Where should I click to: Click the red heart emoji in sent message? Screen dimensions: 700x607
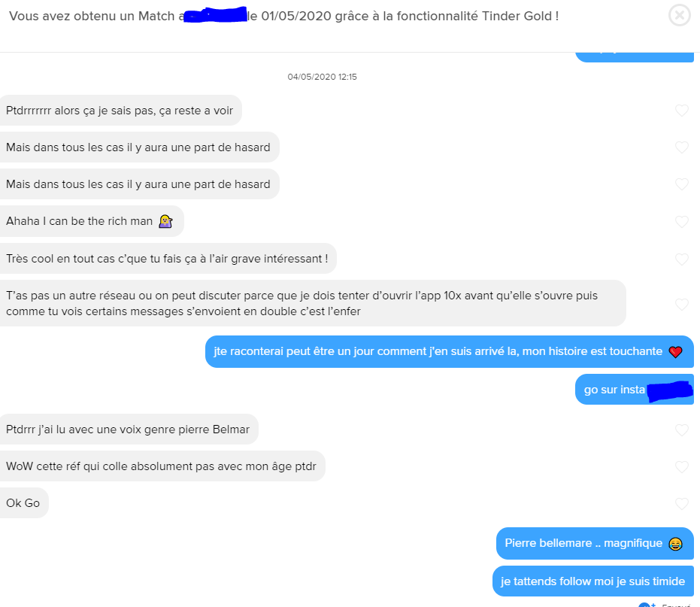pos(675,352)
